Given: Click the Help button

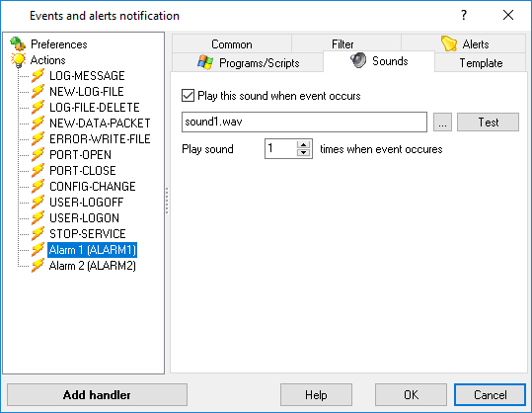Looking at the screenshot, I should coord(316,394).
